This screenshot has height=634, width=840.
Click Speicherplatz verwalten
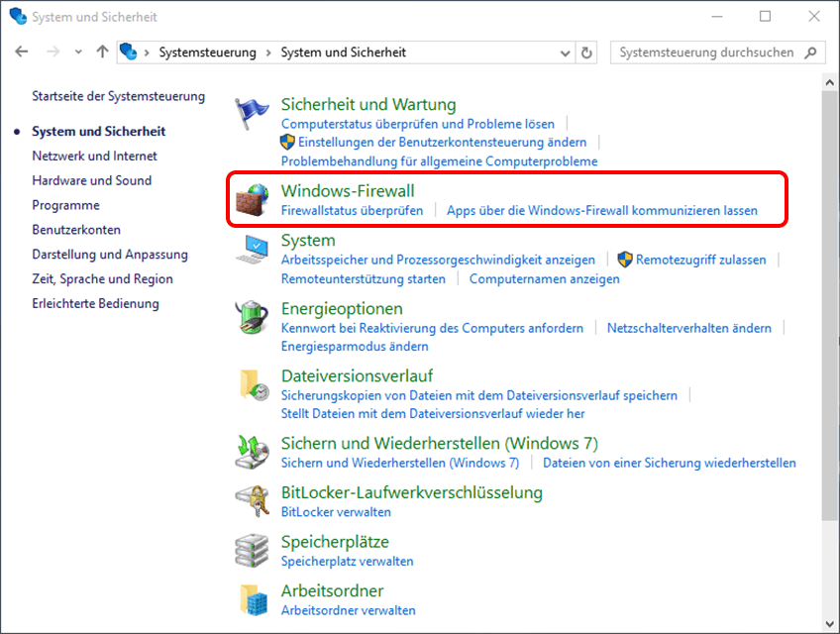pyautogui.click(x=347, y=562)
